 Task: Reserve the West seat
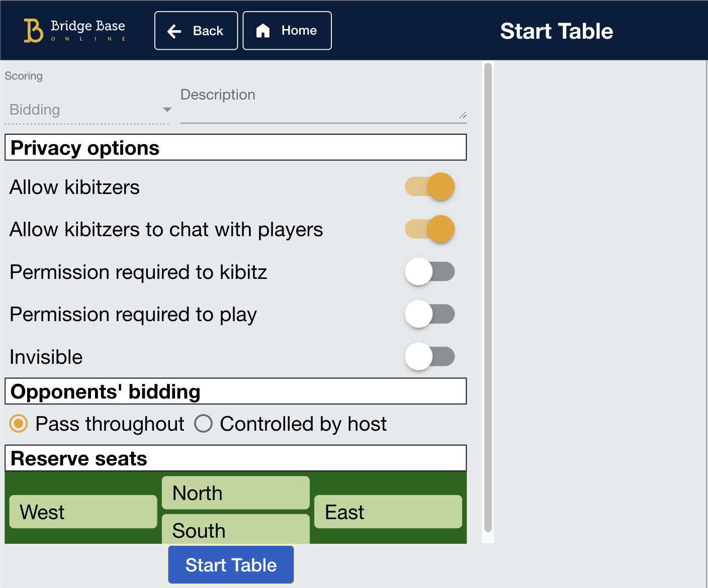(82, 512)
